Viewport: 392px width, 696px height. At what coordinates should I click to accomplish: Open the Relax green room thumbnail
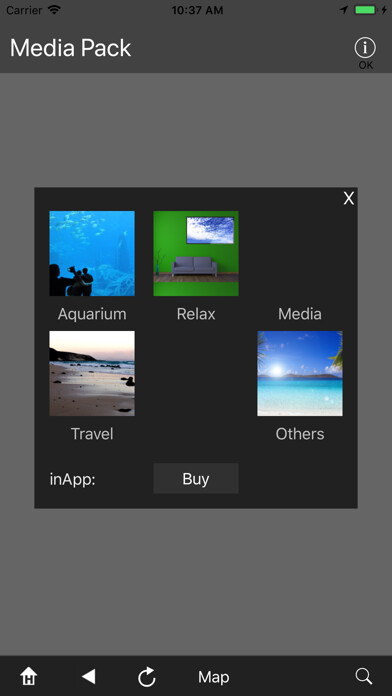pos(196,253)
